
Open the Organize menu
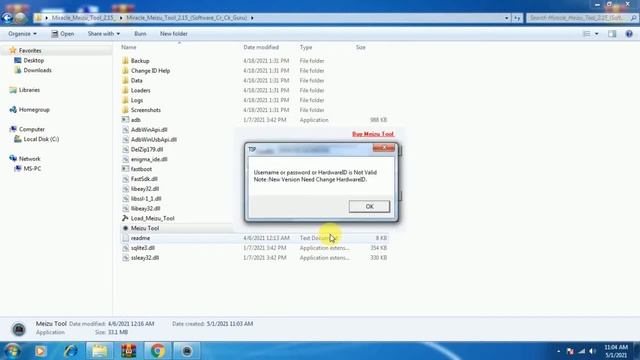pos(22,34)
